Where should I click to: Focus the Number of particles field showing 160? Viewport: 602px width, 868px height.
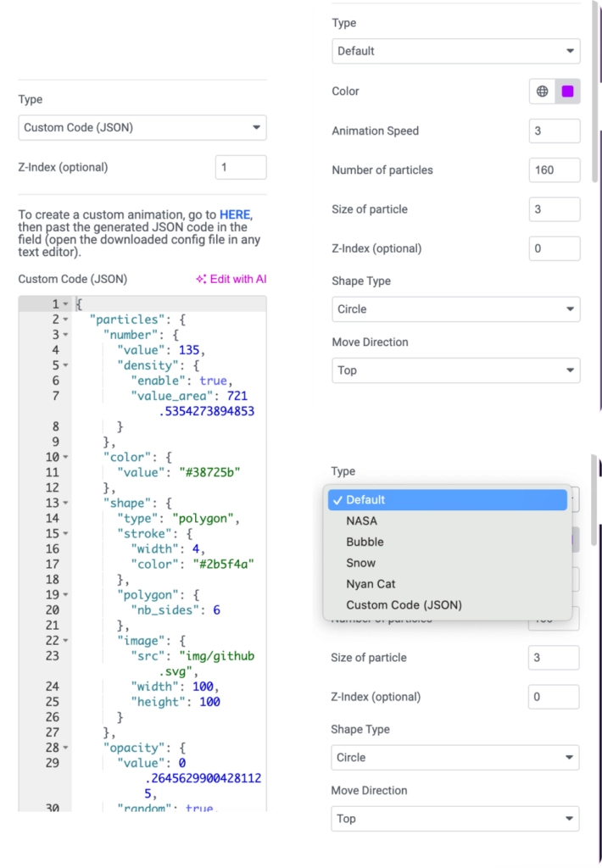click(x=555, y=170)
